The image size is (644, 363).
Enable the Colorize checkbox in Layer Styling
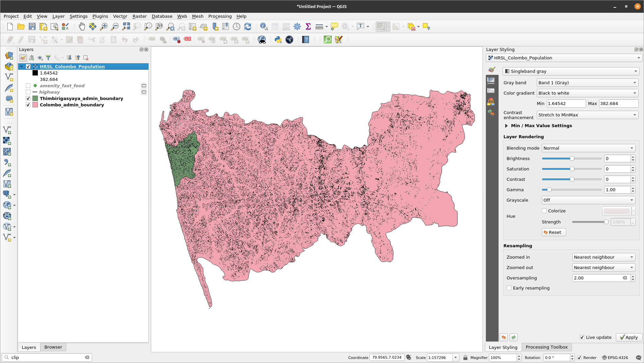pyautogui.click(x=544, y=211)
